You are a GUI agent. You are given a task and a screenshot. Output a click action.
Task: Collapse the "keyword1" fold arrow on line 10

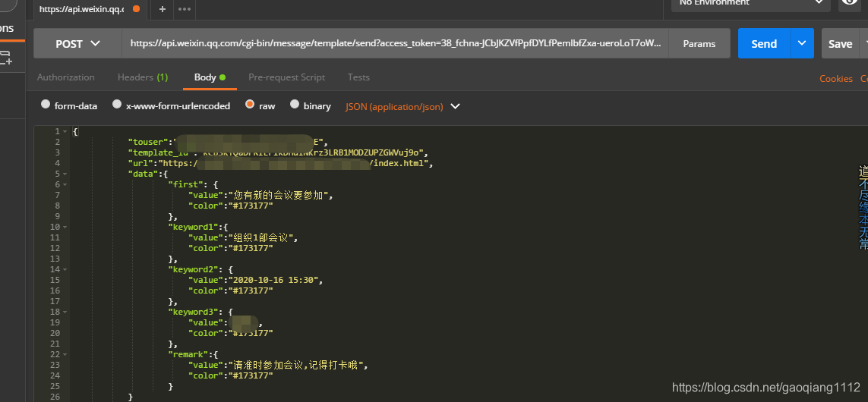click(65, 228)
